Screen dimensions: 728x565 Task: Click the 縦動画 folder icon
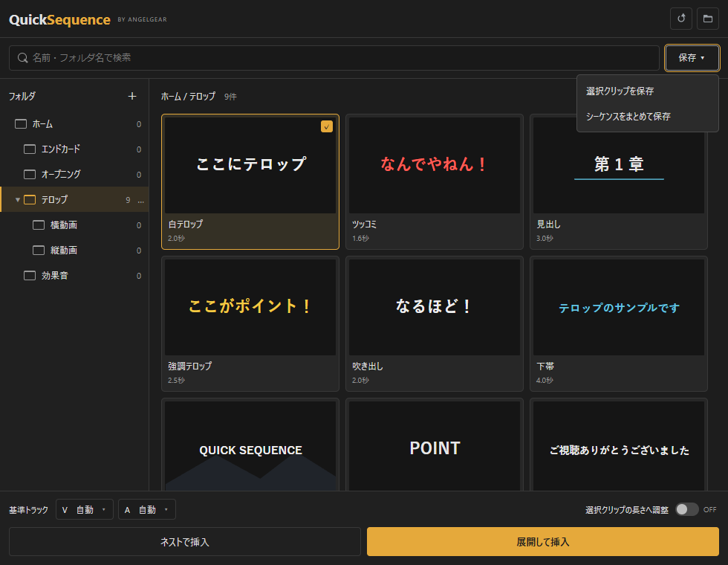(x=39, y=250)
